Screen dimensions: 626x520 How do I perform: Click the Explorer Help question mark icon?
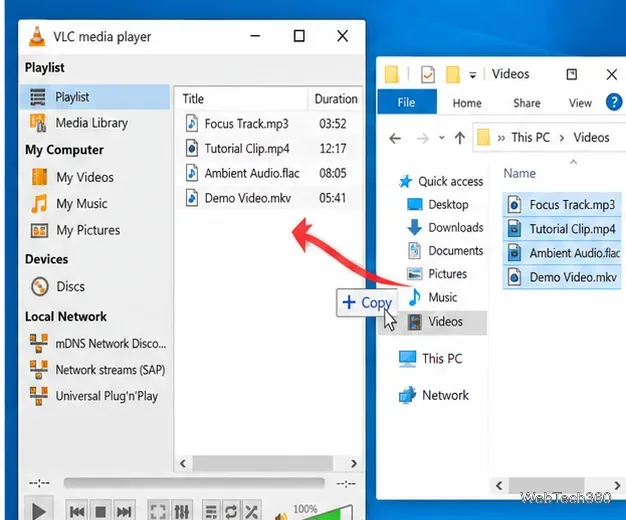click(x=614, y=102)
